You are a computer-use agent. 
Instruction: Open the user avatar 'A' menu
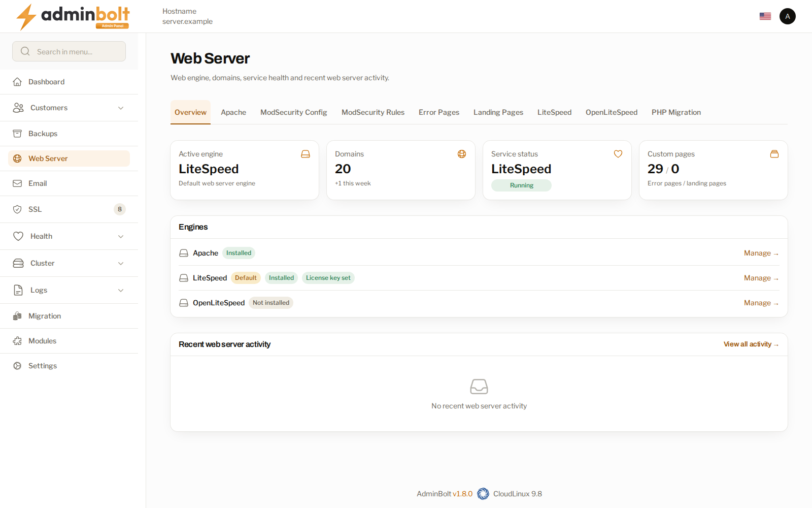coord(788,16)
